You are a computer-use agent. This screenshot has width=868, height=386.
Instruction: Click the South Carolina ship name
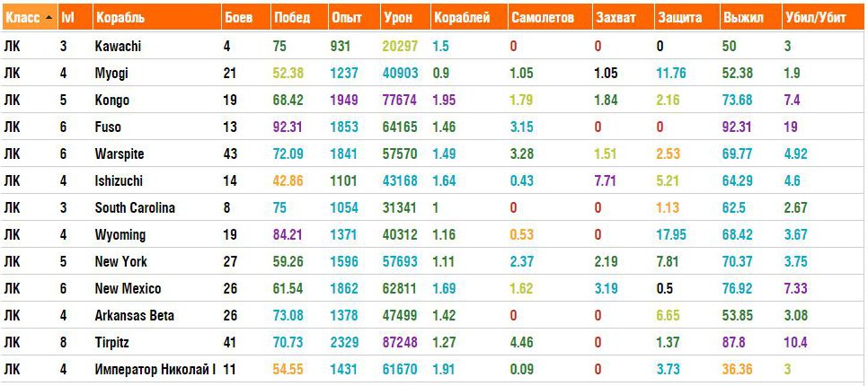(135, 208)
